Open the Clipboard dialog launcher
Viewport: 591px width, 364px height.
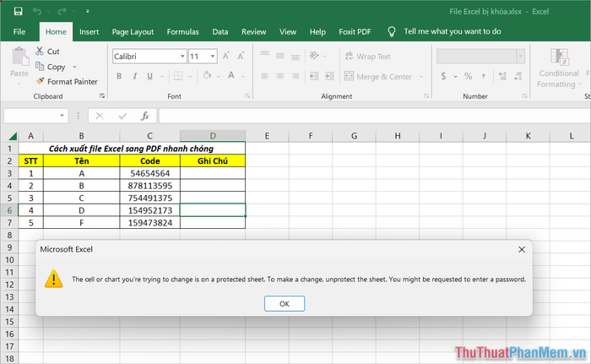coord(102,96)
